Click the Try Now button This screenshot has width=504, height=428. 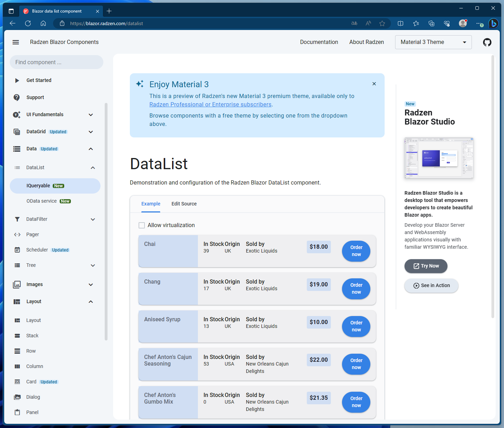click(x=426, y=266)
